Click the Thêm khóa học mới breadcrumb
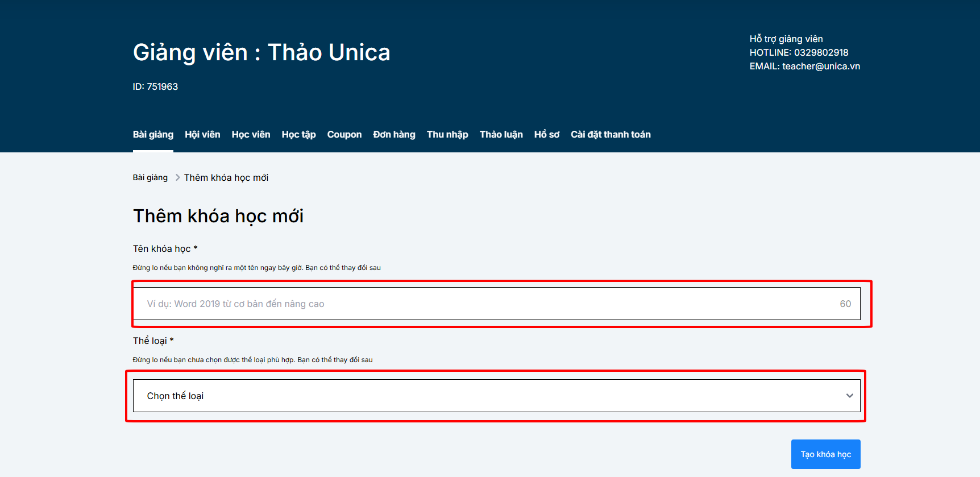This screenshot has width=980, height=477. point(226,178)
